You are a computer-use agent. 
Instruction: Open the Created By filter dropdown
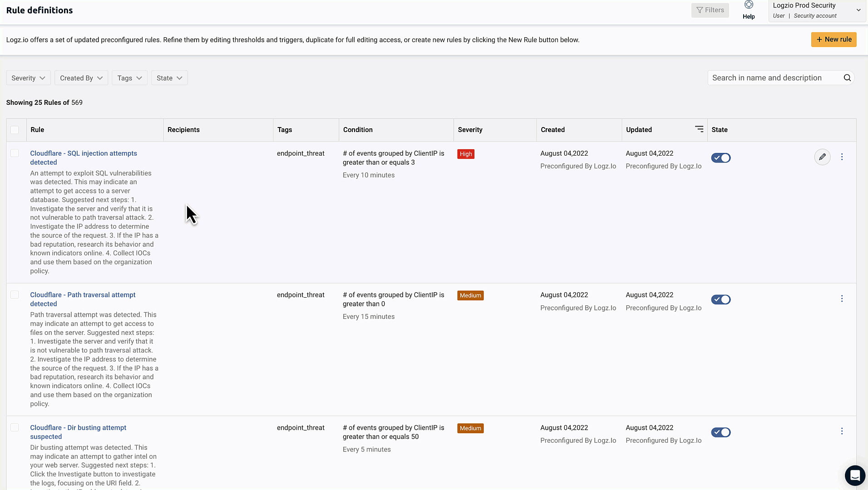(x=81, y=78)
